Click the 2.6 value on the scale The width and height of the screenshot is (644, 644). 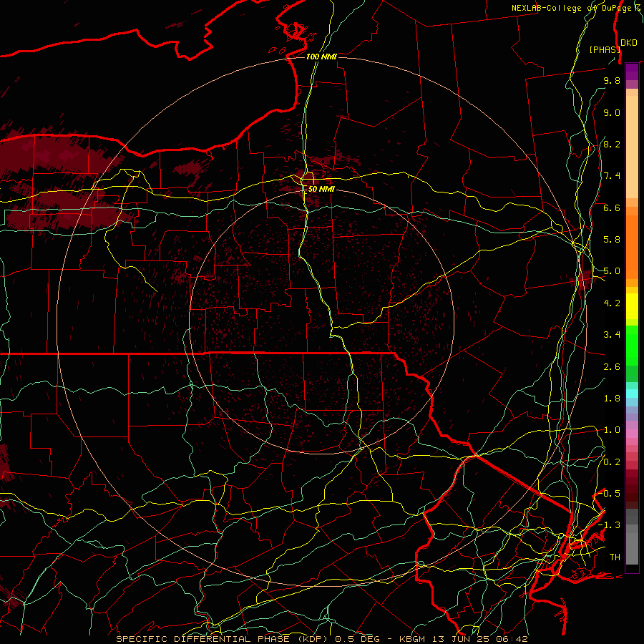pos(612,367)
